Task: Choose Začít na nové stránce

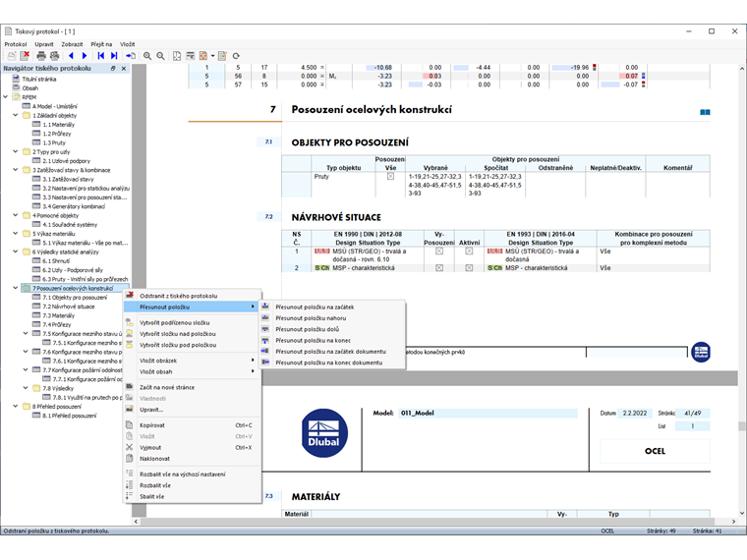Action: 193,387
